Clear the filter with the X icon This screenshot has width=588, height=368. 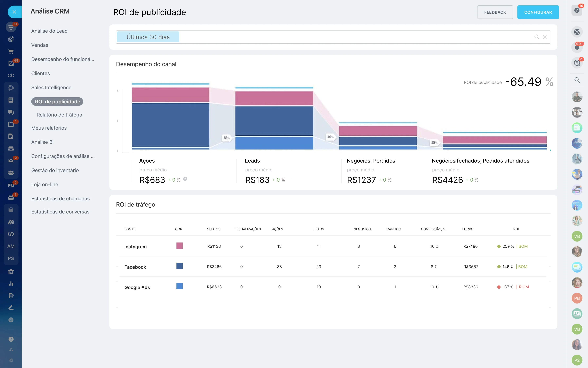click(x=545, y=37)
